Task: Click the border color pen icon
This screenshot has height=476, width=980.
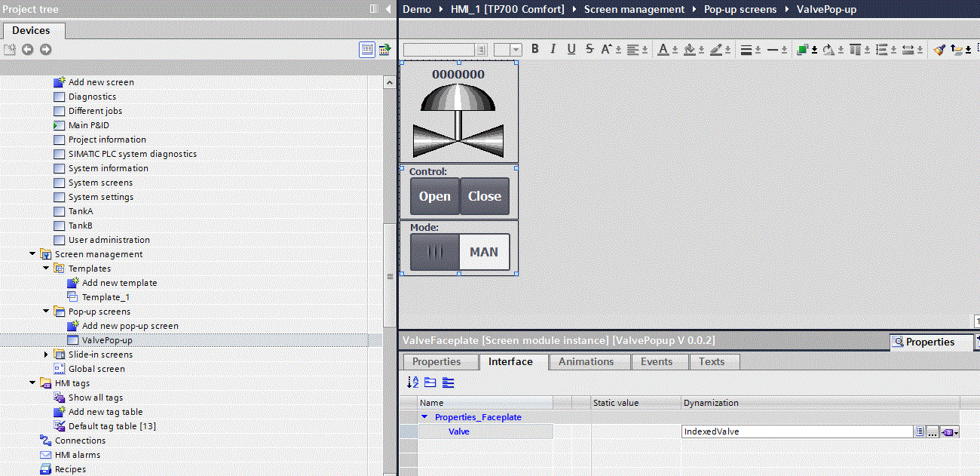Action: 716,49
